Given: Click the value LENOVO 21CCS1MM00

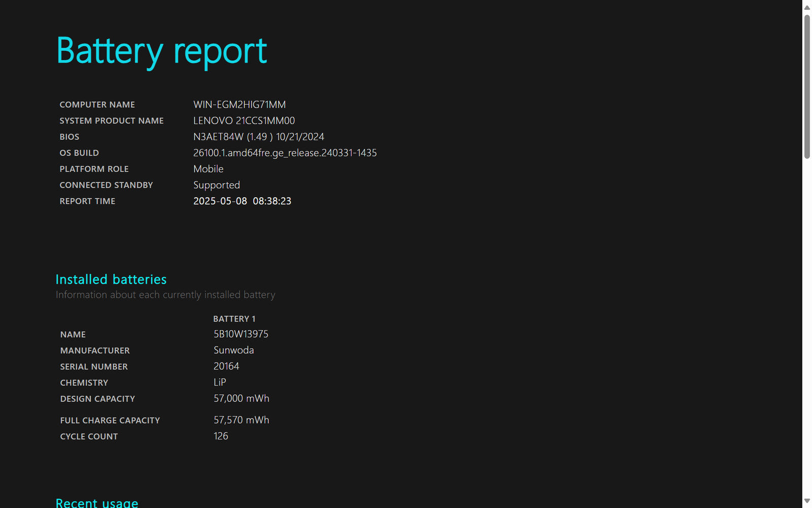Looking at the screenshot, I should [244, 121].
